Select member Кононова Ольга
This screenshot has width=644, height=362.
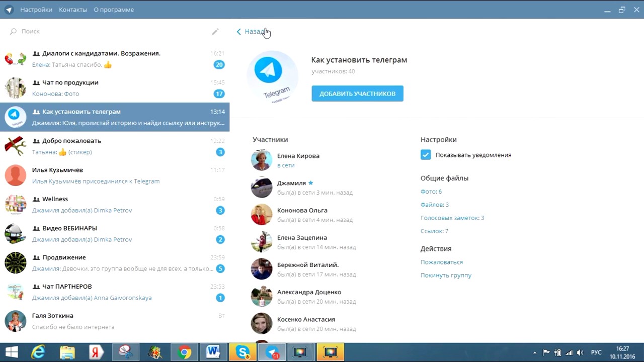click(x=327, y=215)
